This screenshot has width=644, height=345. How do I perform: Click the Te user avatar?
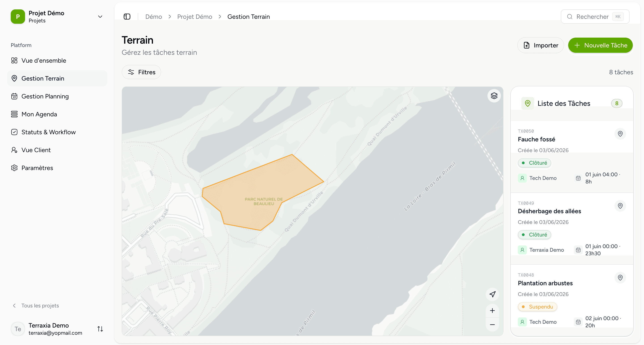(x=18, y=329)
